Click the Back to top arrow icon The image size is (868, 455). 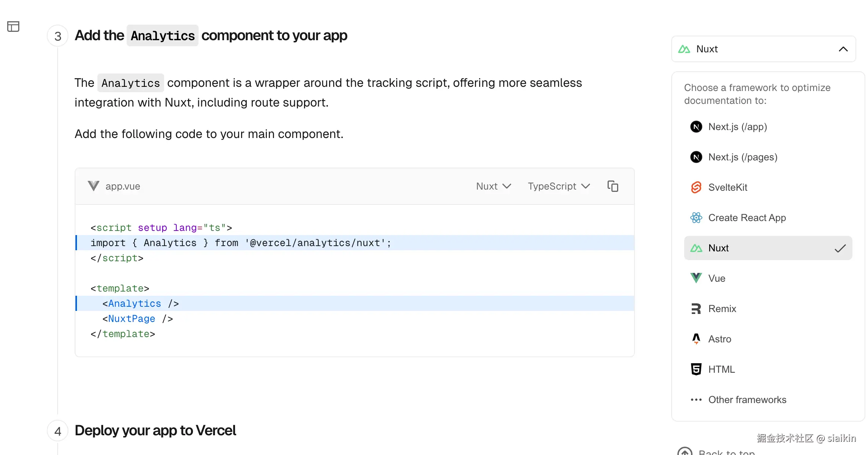point(685,452)
